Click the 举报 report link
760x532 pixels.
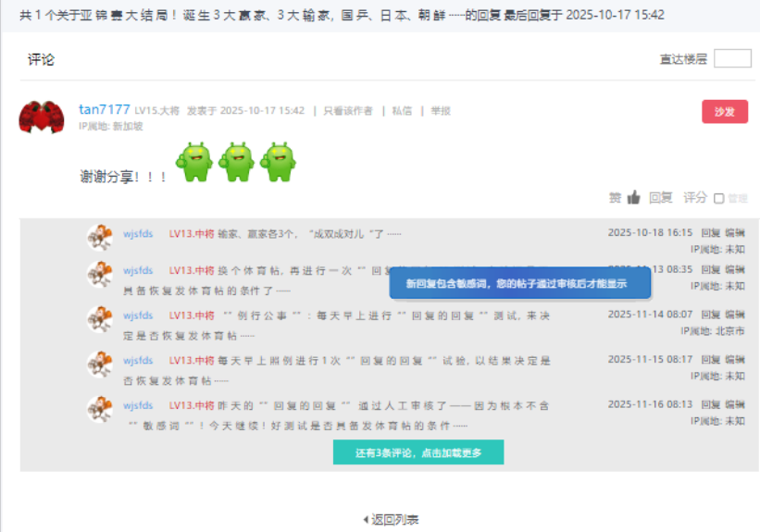click(441, 111)
